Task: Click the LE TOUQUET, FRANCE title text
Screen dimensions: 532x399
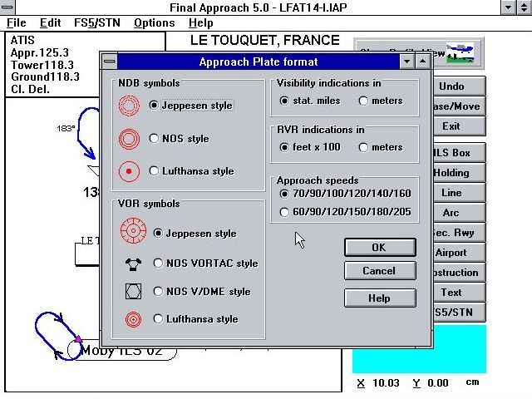Action: tap(265, 41)
